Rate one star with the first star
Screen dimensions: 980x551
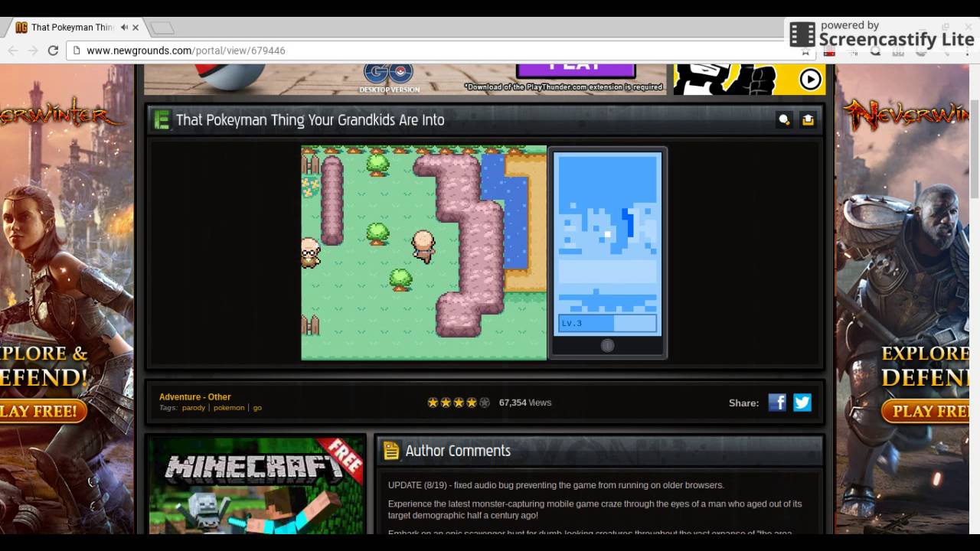click(433, 403)
